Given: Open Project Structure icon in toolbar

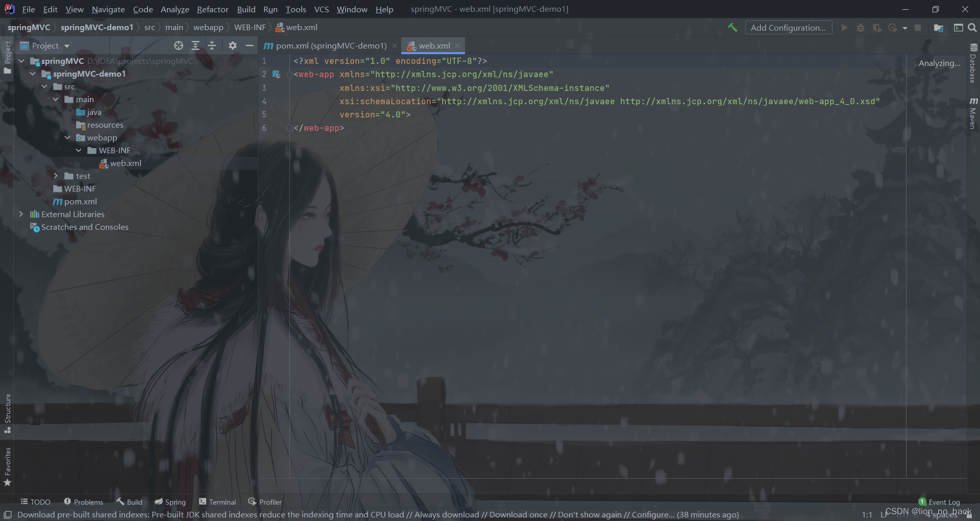Looking at the screenshot, I should coord(938,28).
